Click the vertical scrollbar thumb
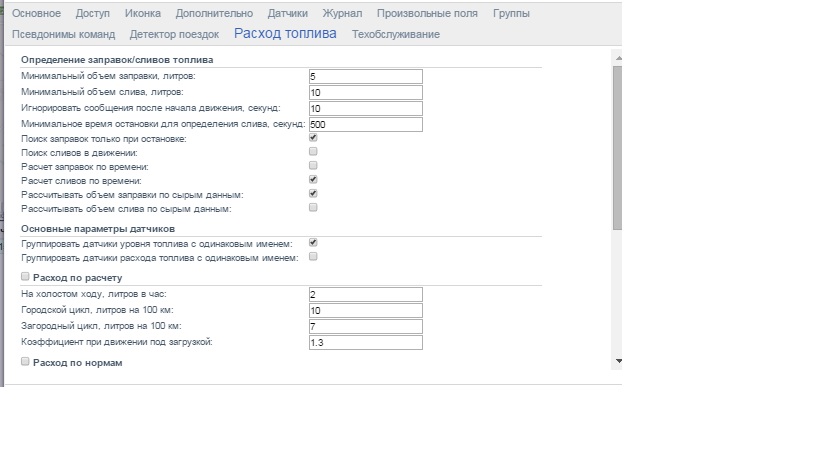The width and height of the screenshot is (819, 460). [617, 150]
